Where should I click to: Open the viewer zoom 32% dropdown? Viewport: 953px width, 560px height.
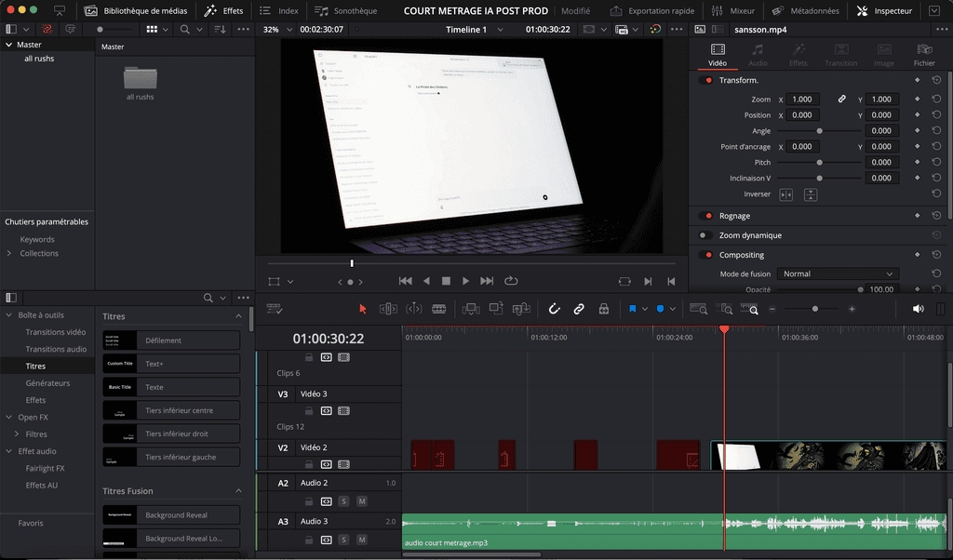click(278, 29)
